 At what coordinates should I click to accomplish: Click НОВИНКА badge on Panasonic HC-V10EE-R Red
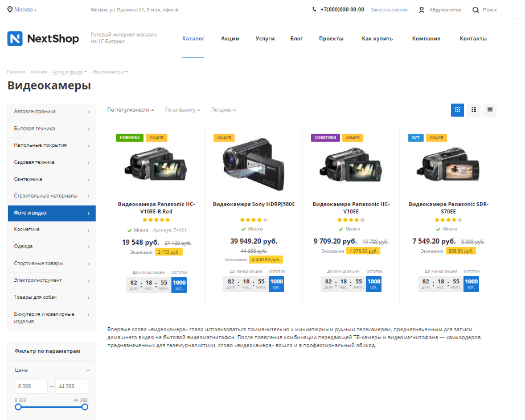(x=130, y=138)
